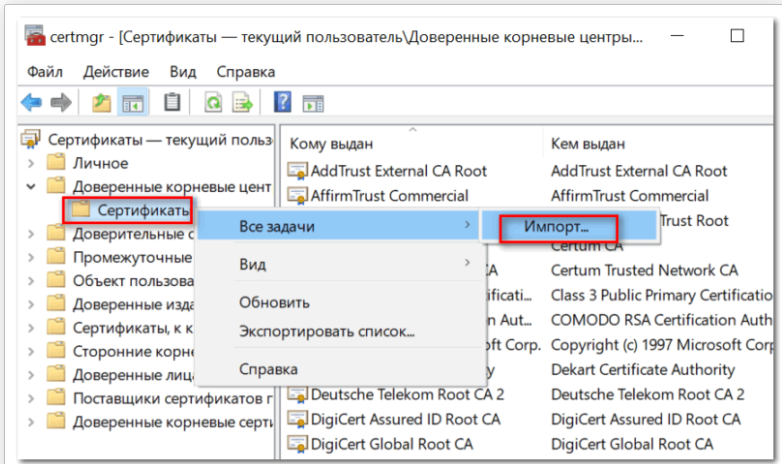Click the Сертификаты subfolder icon

pos(80,210)
